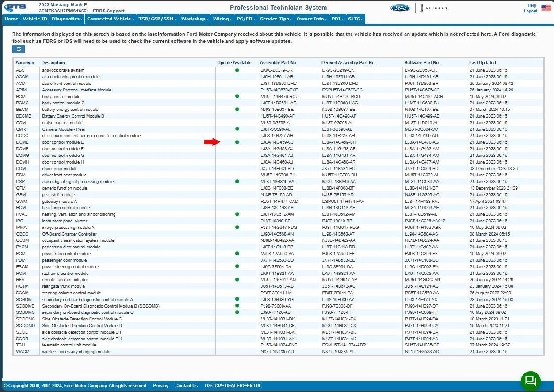The image size is (554, 392).
Task: Expand the Connected Vehicle menu
Action: coord(111,19)
